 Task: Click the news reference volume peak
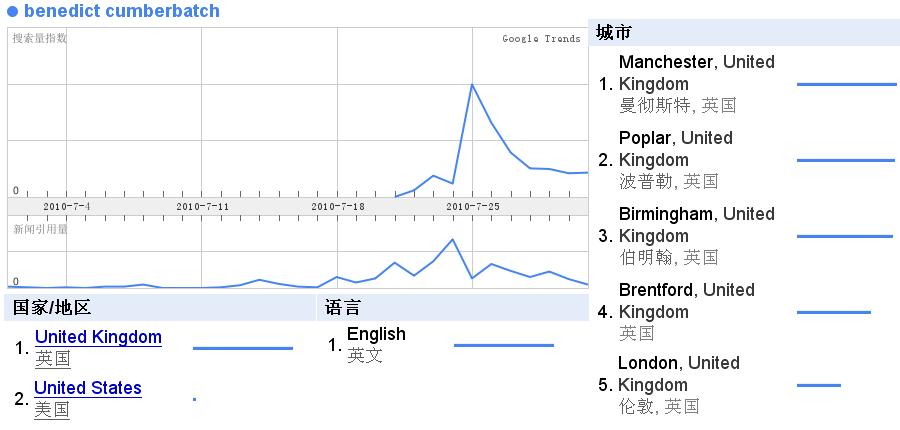pyautogui.click(x=453, y=239)
